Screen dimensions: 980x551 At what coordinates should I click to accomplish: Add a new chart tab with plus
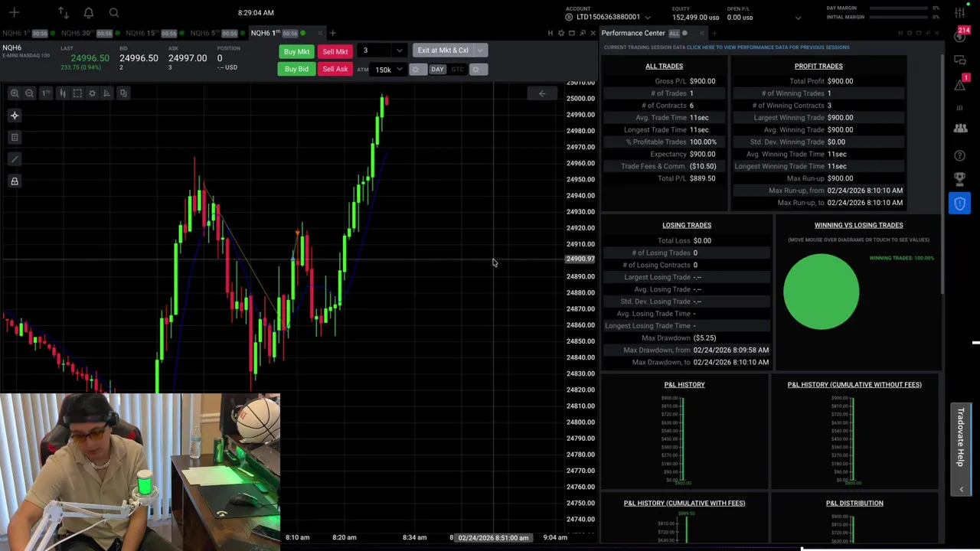coord(332,33)
